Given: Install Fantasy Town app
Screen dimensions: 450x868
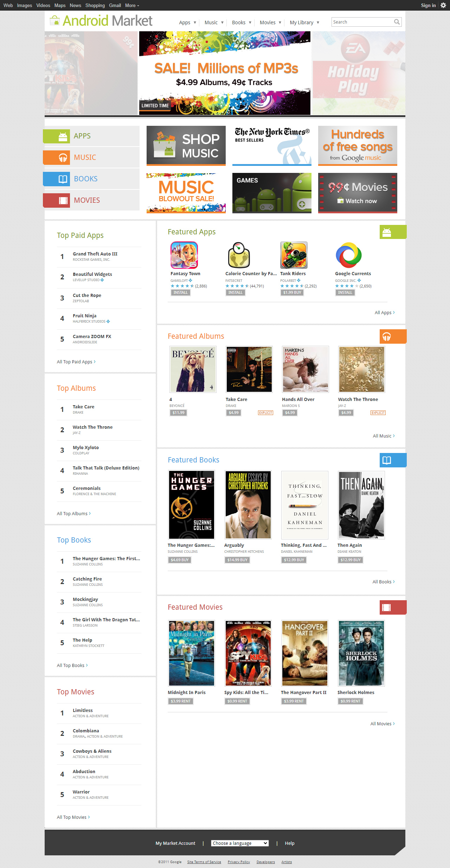Looking at the screenshot, I should pyautogui.click(x=180, y=292).
